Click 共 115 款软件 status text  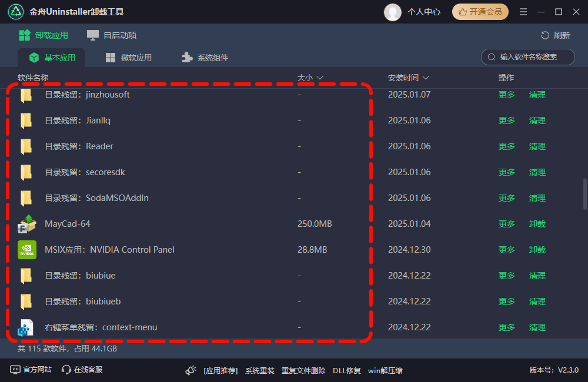(x=42, y=349)
